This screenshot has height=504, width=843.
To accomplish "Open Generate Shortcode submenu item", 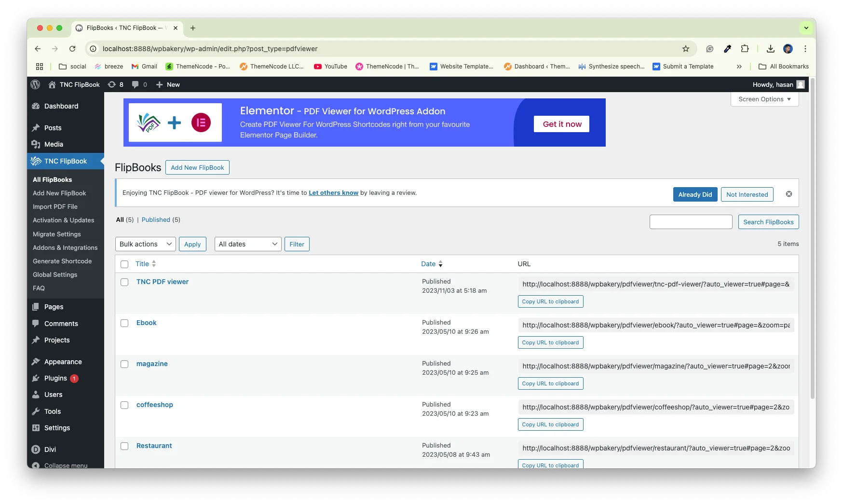I will tap(62, 261).
